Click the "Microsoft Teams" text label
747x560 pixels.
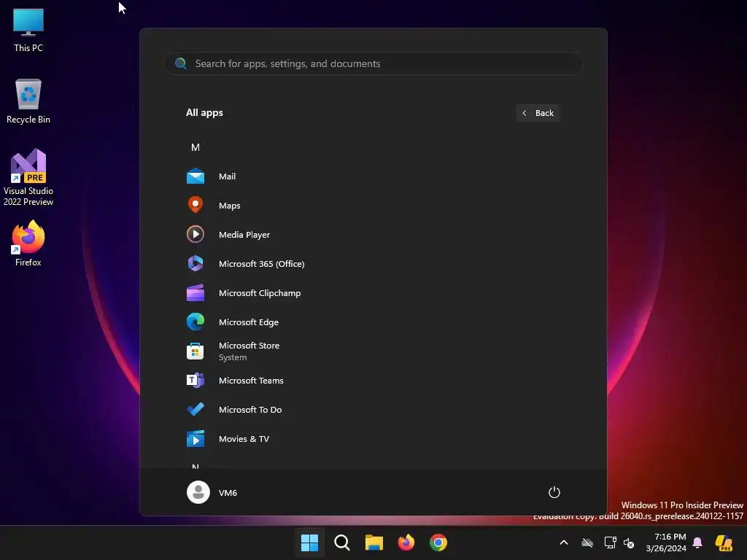coord(251,381)
